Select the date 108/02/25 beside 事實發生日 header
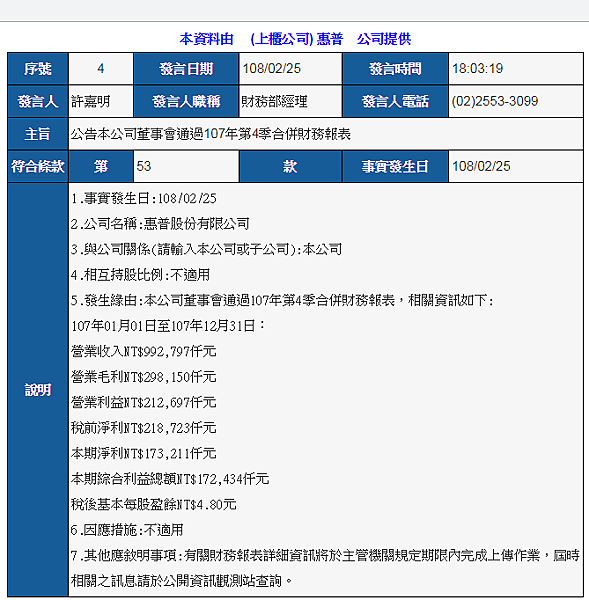589x600 pixels. click(x=481, y=166)
